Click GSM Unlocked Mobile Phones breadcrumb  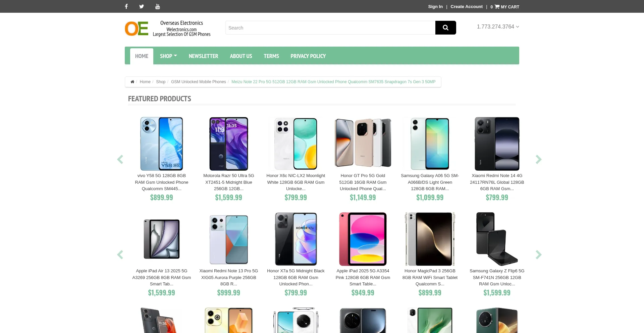point(199,82)
